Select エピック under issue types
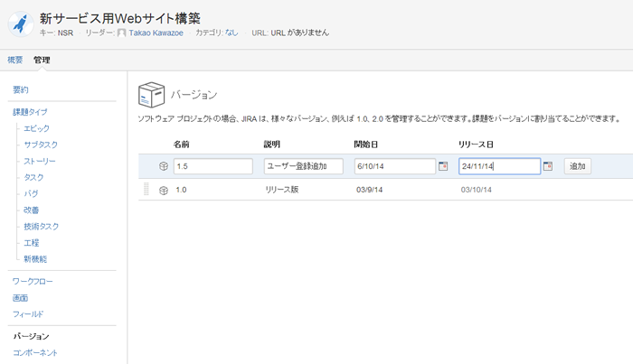The height and width of the screenshot is (364, 633). (37, 128)
